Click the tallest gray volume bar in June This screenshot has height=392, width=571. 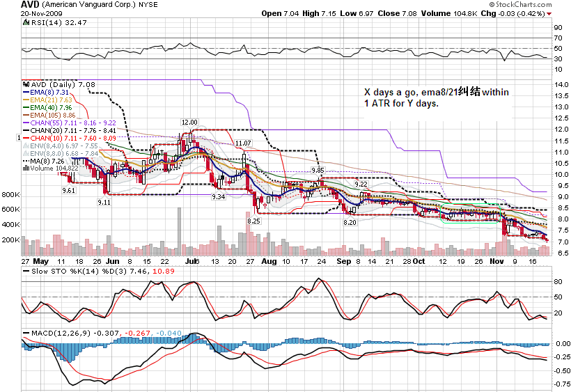179,231
